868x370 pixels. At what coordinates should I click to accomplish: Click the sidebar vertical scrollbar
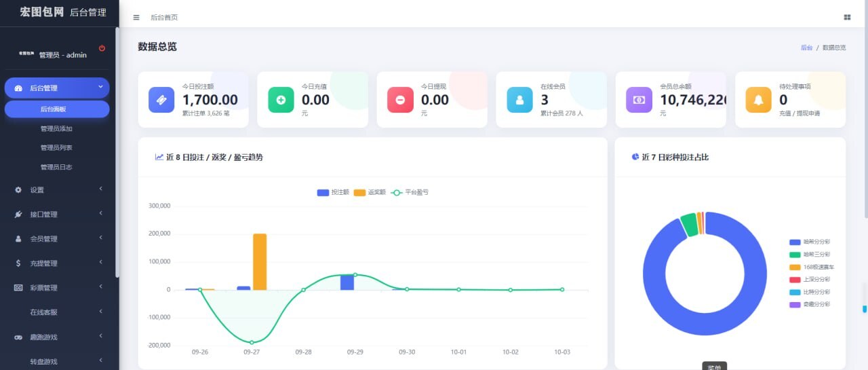tap(117, 153)
